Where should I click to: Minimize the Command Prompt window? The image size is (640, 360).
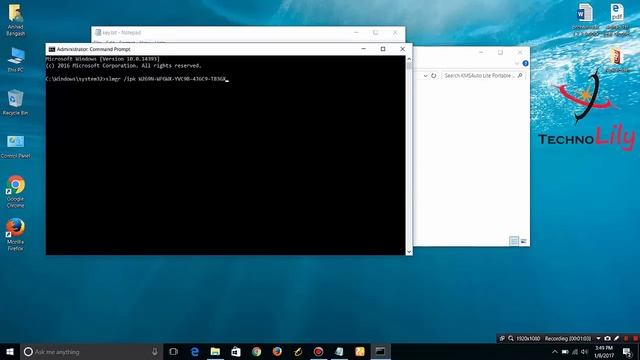pyautogui.click(x=363, y=49)
